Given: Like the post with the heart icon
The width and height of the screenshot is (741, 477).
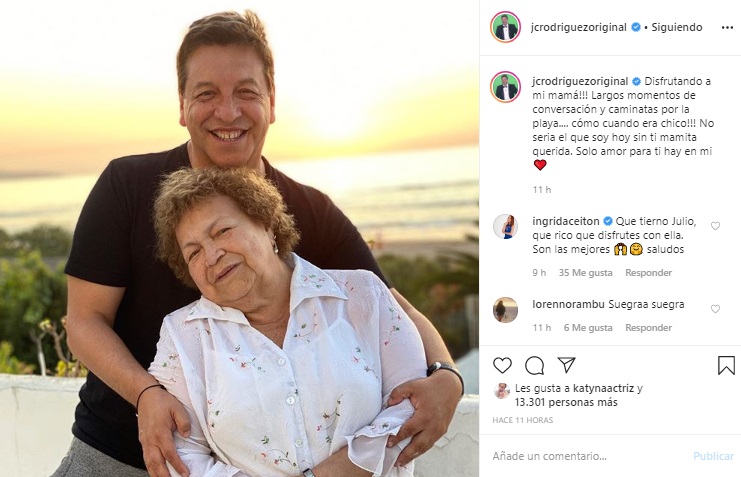Looking at the screenshot, I should pos(502,365).
